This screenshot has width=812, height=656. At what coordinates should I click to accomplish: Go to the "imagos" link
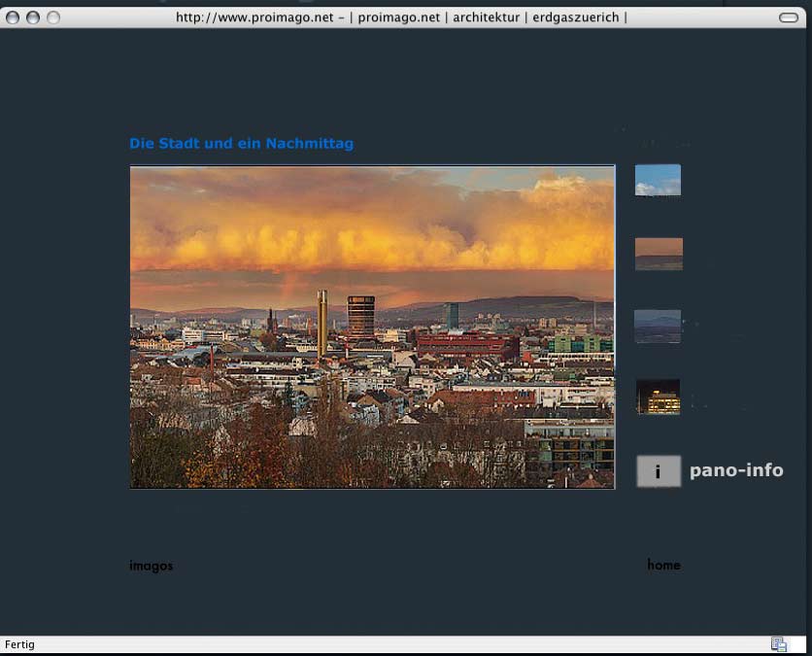[151, 566]
